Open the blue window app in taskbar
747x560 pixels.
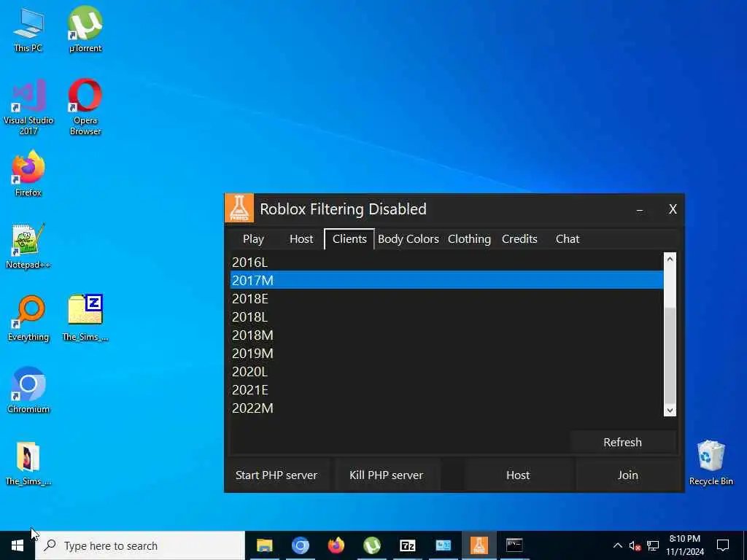pos(443,545)
